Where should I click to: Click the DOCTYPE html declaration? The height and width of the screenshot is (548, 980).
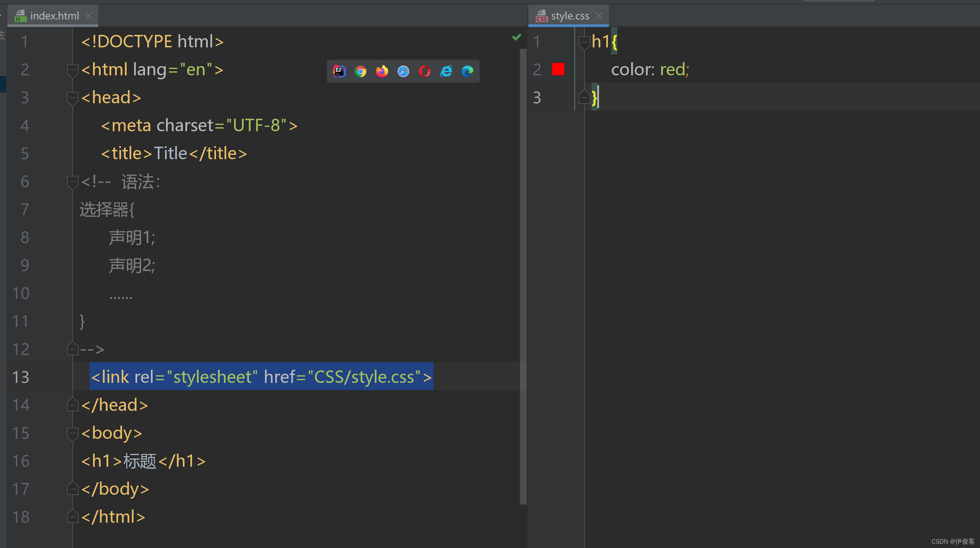pyautogui.click(x=152, y=41)
